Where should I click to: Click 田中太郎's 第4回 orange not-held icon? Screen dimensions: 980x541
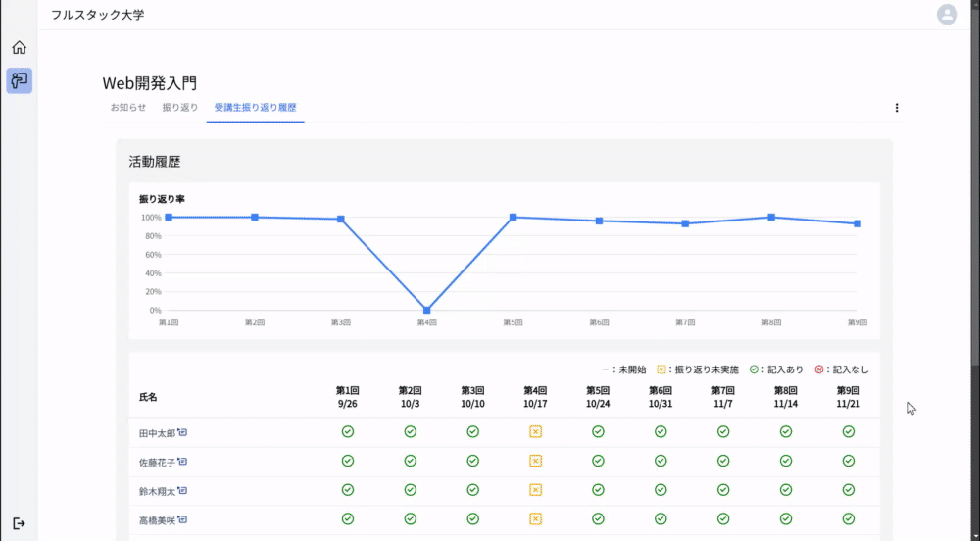pos(536,431)
